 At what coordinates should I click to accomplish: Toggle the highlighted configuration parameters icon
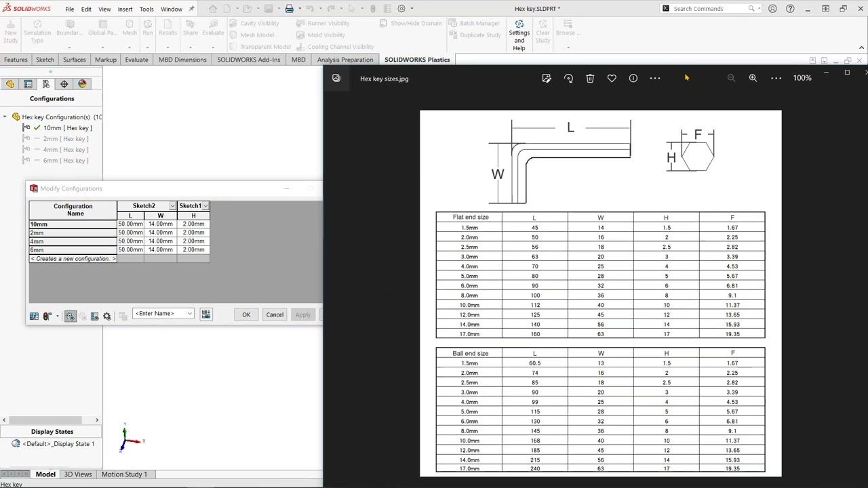click(70, 316)
